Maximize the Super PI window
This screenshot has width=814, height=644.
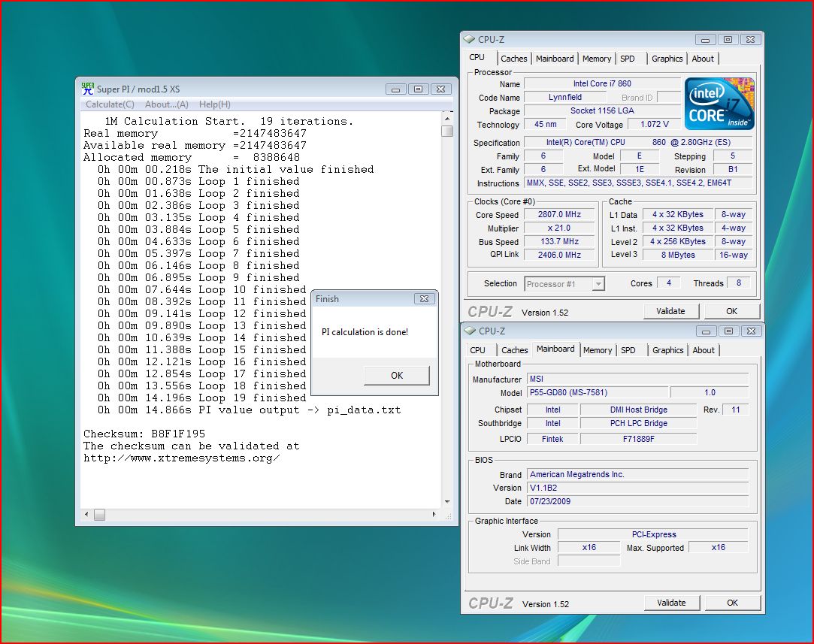click(419, 89)
